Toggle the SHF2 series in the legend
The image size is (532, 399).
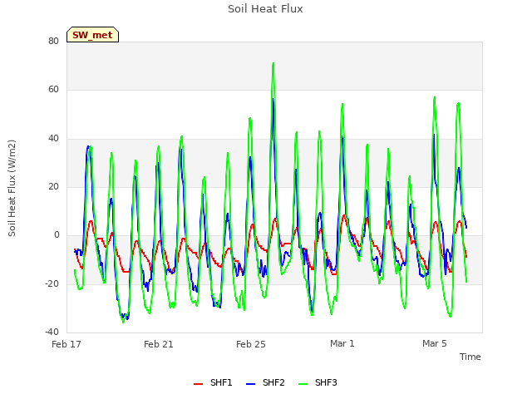click(x=265, y=382)
